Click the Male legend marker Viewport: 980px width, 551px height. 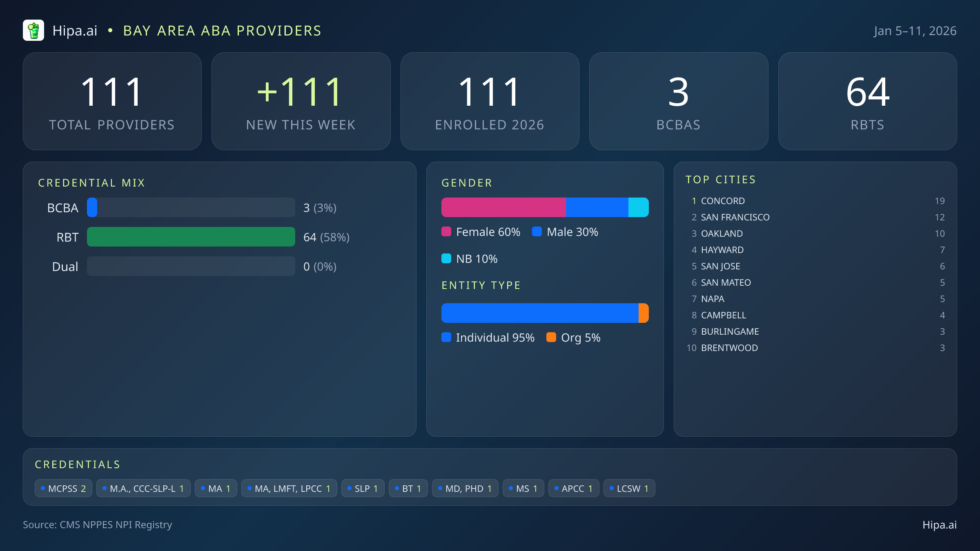(537, 232)
